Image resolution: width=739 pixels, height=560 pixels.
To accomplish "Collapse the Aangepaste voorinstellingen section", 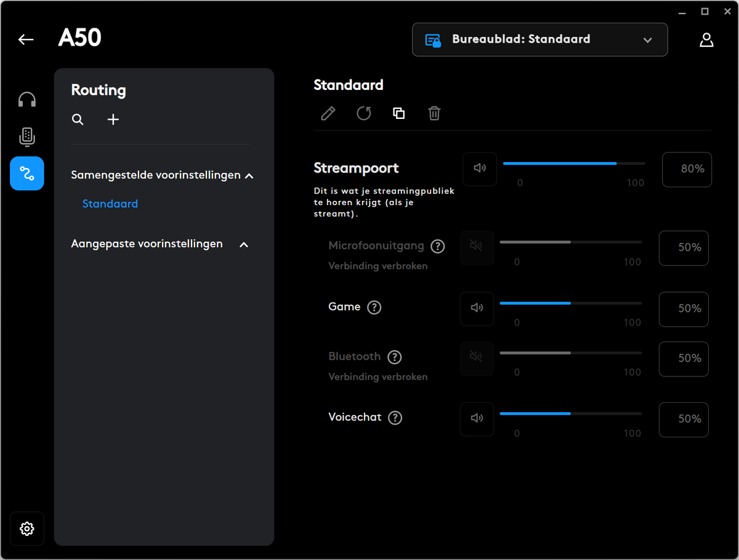I will [x=244, y=245].
